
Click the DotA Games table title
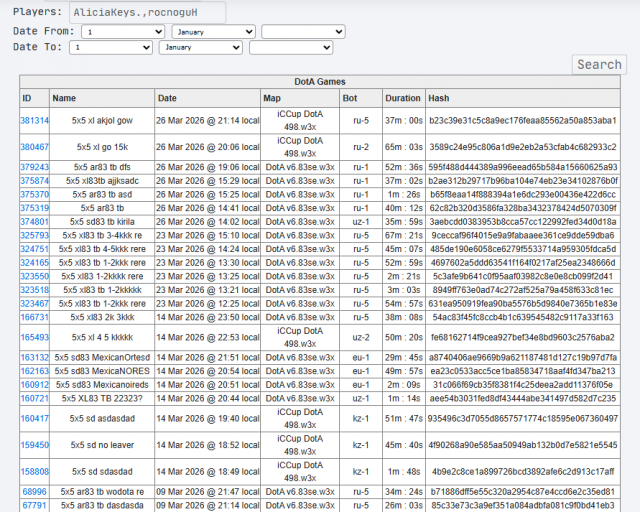click(x=320, y=82)
